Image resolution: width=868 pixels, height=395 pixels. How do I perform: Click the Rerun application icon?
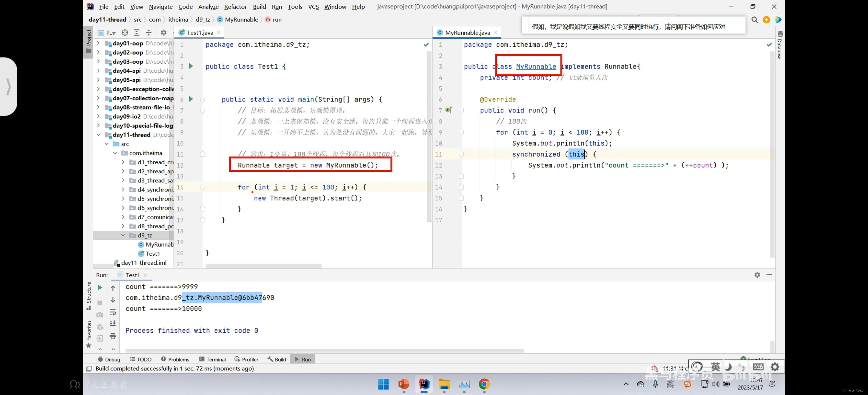click(x=100, y=287)
